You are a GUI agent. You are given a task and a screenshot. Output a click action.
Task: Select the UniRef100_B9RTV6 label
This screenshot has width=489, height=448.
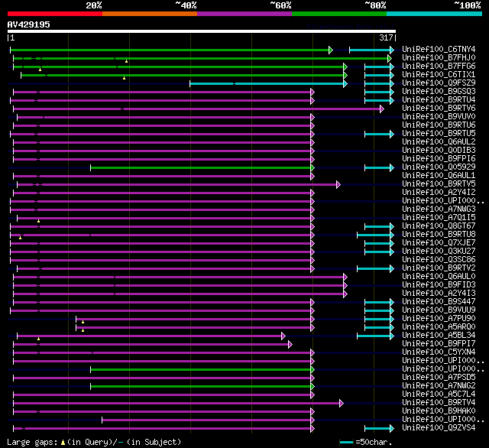(x=439, y=109)
